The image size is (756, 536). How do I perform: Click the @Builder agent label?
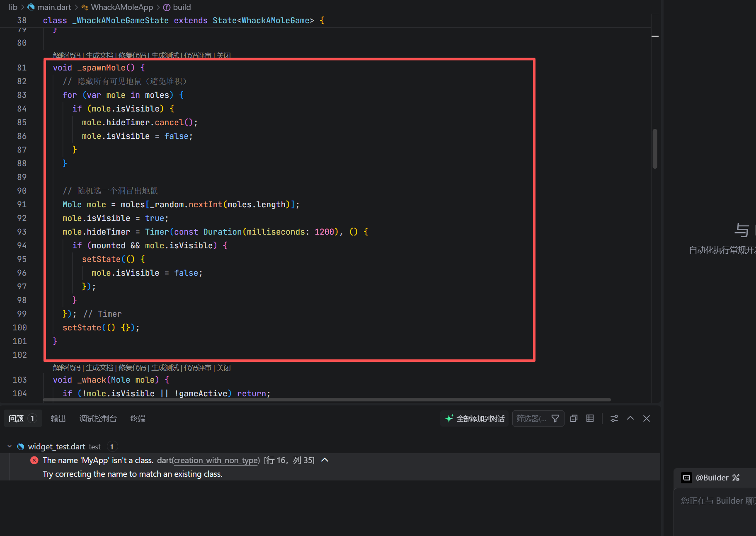[x=712, y=478]
